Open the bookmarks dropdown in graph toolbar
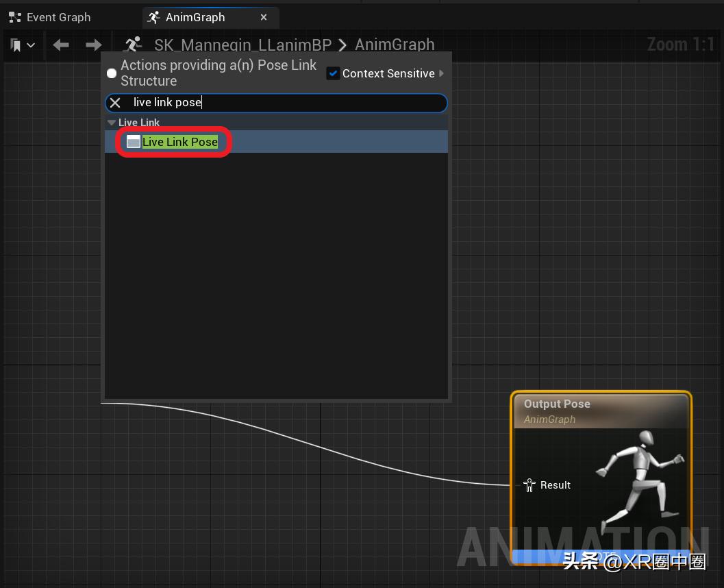 tap(23, 45)
